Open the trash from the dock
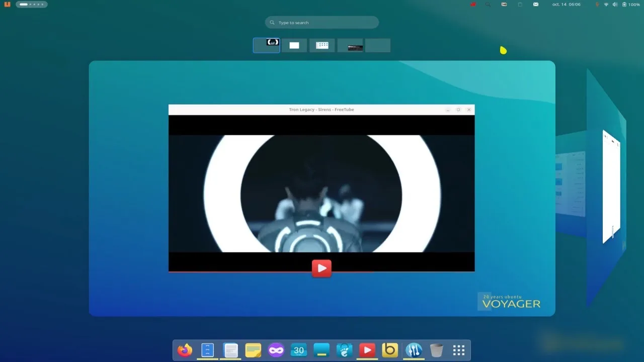The width and height of the screenshot is (644, 362). [x=436, y=350]
